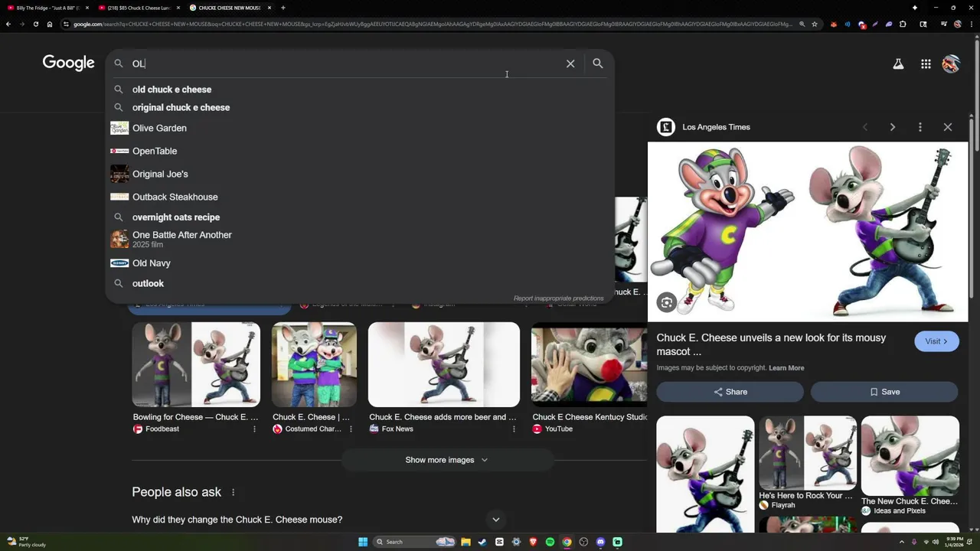The height and width of the screenshot is (551, 980).
Task: Open Google Search Labs flask icon
Action: click(898, 64)
